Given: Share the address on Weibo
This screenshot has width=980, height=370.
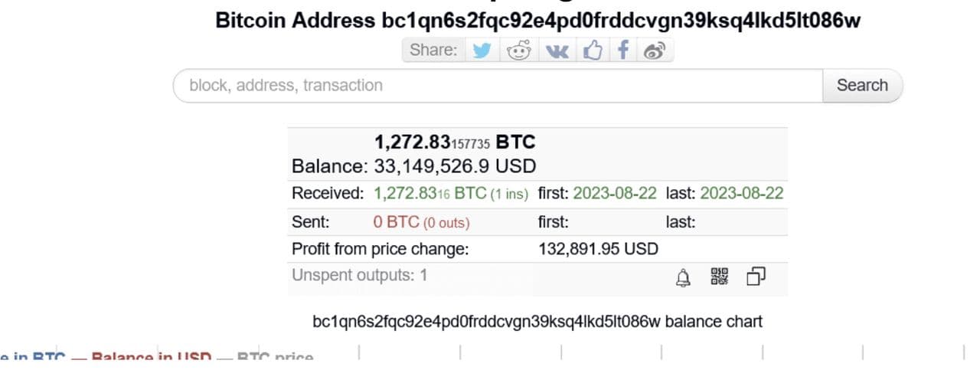Looking at the screenshot, I should (655, 51).
